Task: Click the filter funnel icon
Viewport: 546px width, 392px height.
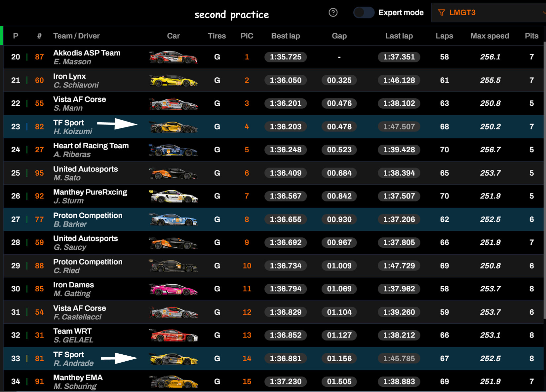Action: pos(441,13)
